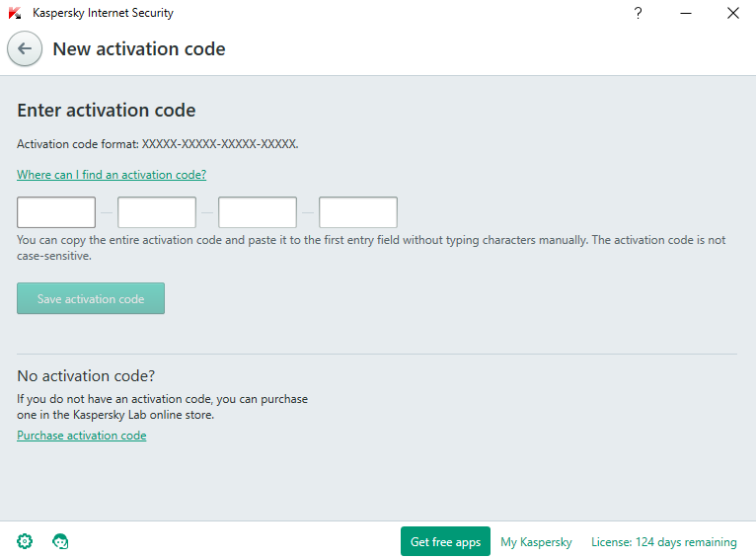Screen dimensions: 756x559
Task: Click the Kaspersky logo in title bar
Action: pos(15,13)
